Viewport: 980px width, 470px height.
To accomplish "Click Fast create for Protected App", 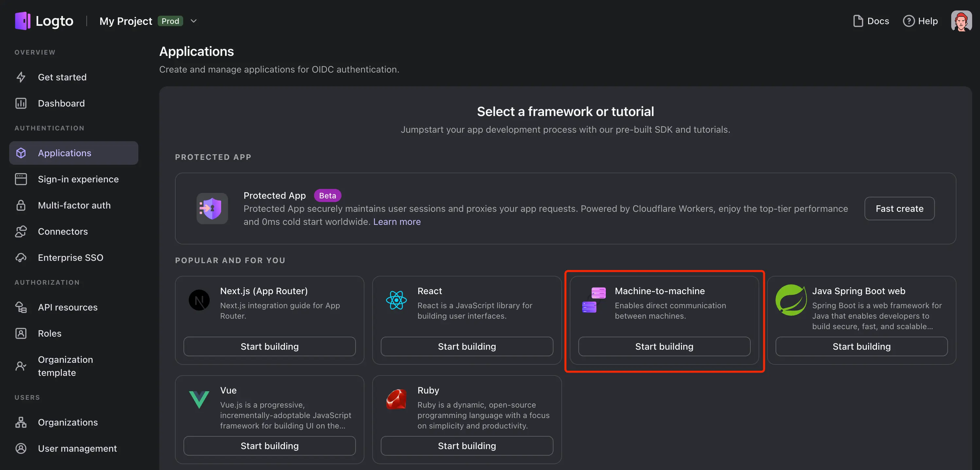I will tap(899, 209).
